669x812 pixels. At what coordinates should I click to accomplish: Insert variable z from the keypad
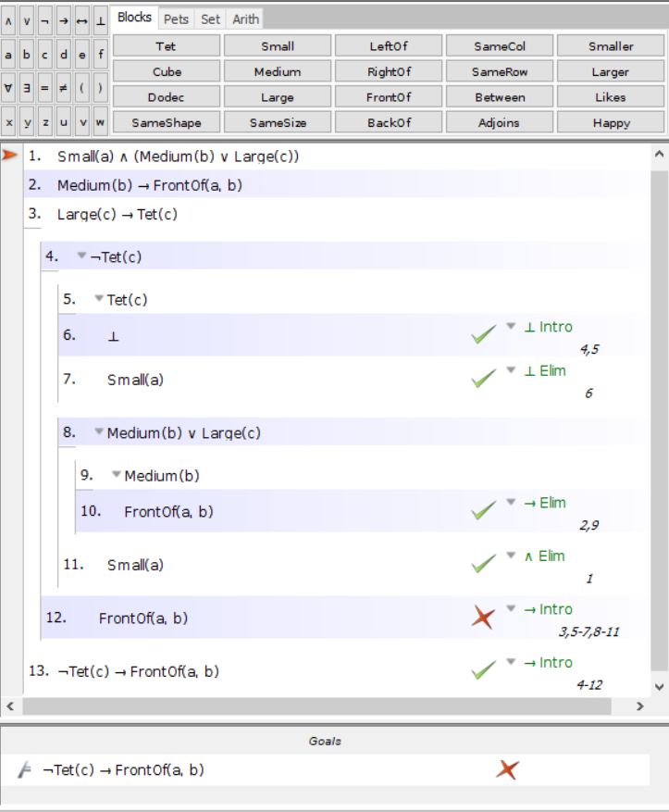pyautogui.click(x=45, y=121)
